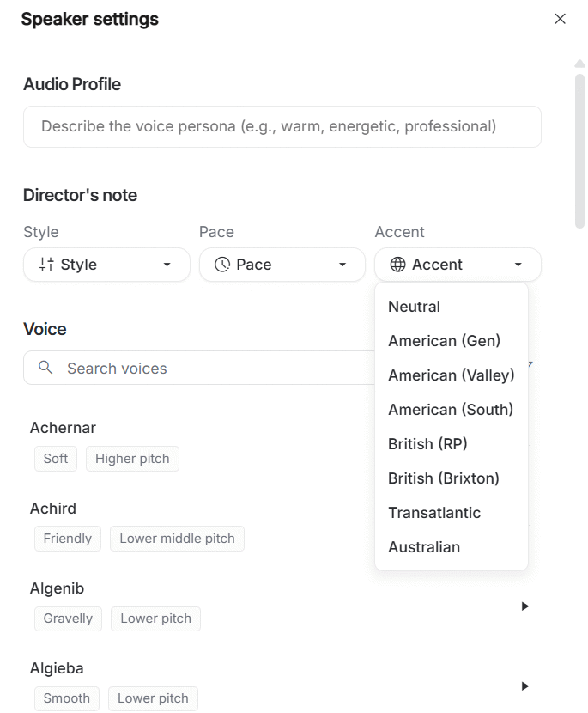Pick British (RP) accent
The width and height of the screenshot is (588, 713).
tap(427, 444)
